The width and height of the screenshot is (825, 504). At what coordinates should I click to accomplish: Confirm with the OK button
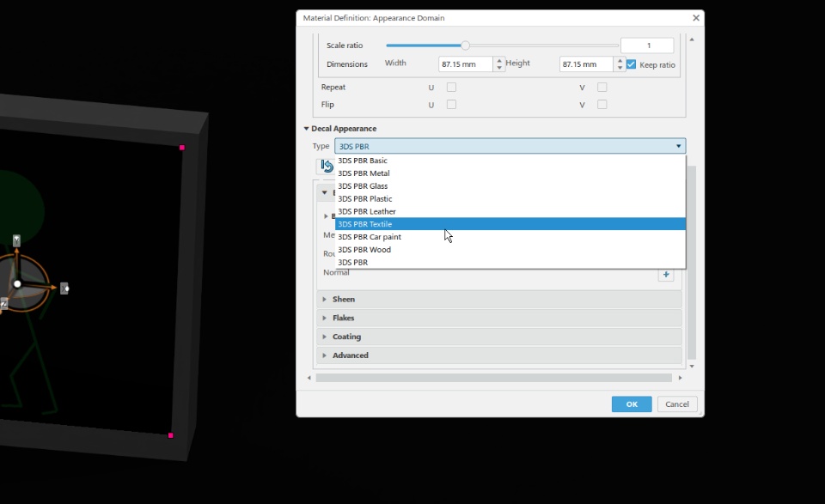(x=632, y=404)
